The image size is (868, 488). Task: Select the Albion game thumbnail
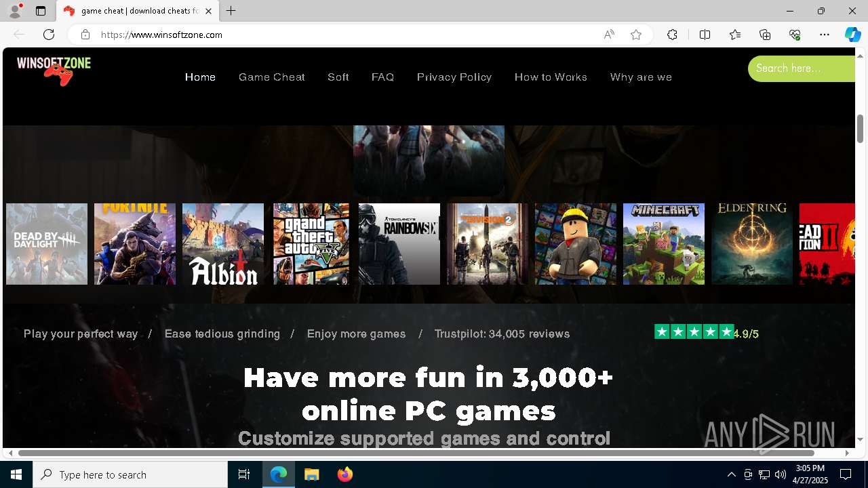click(223, 244)
